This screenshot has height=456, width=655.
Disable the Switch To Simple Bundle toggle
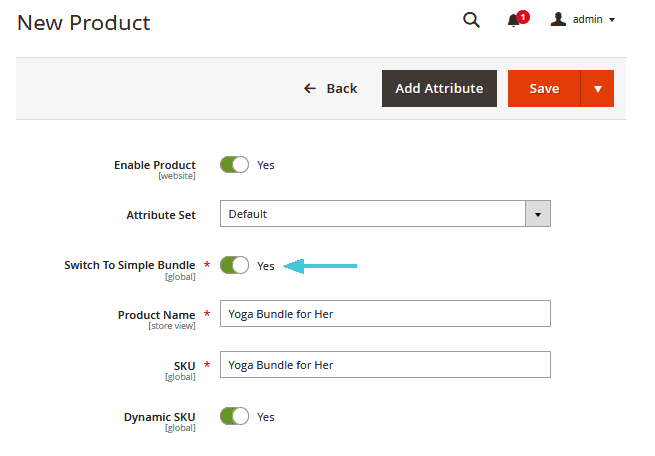coord(234,265)
